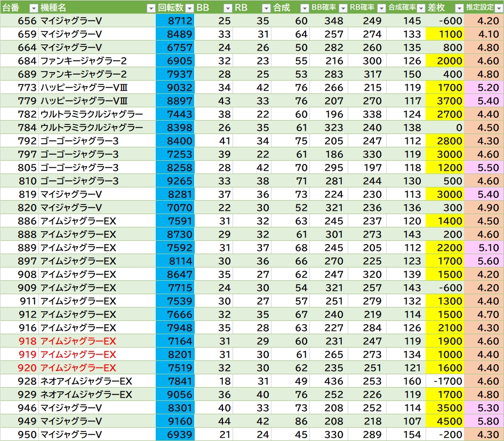Screen dimensions: 504x441
Task: Open the BB確率 column filter dropdown
Action: (343, 8)
